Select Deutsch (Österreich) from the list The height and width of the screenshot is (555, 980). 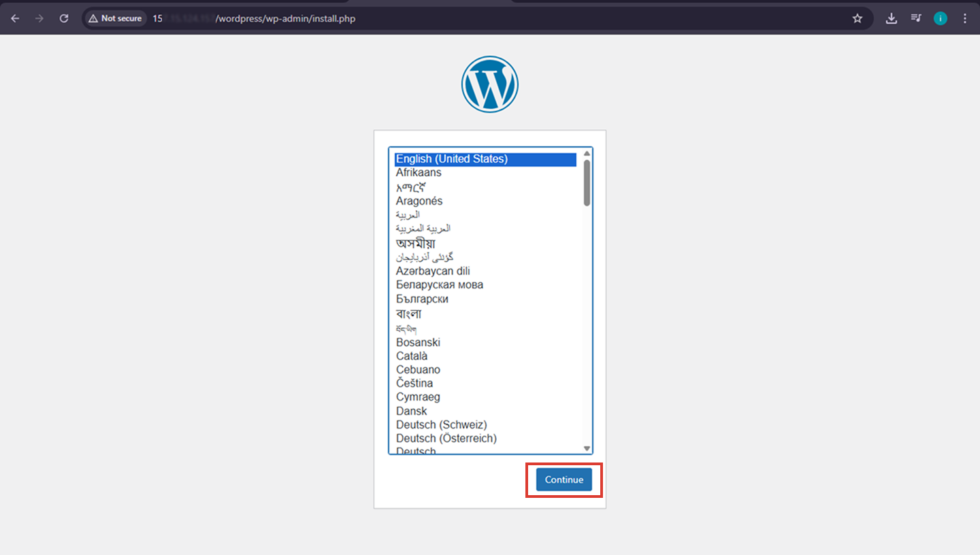coord(446,438)
